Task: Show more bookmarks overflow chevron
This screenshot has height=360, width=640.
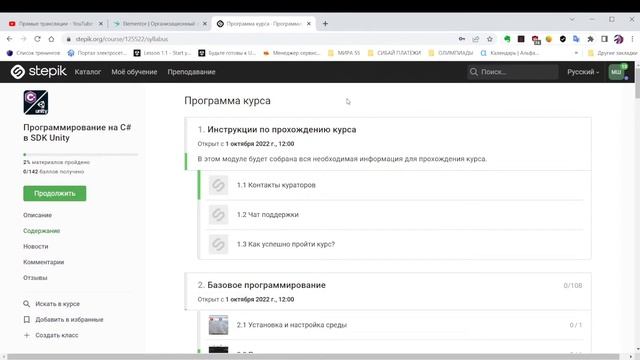Action: pyautogui.click(x=576, y=53)
